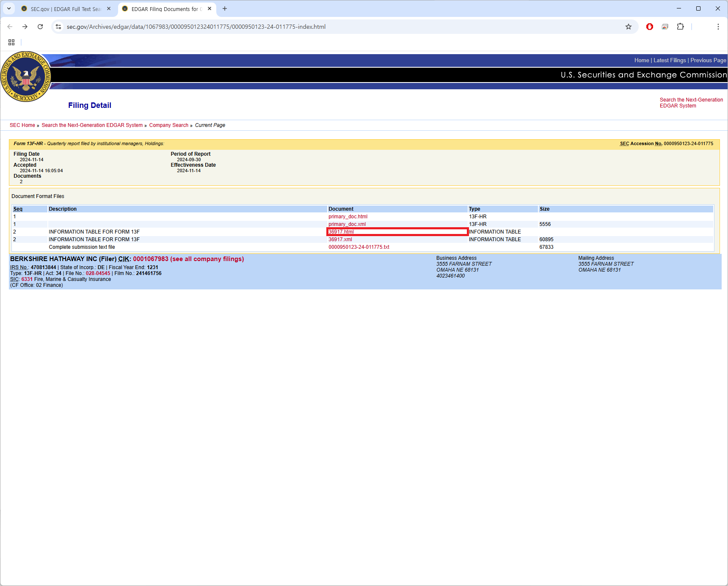
Task: Close the EDGAR Filing Documents tab
Action: (x=210, y=8)
